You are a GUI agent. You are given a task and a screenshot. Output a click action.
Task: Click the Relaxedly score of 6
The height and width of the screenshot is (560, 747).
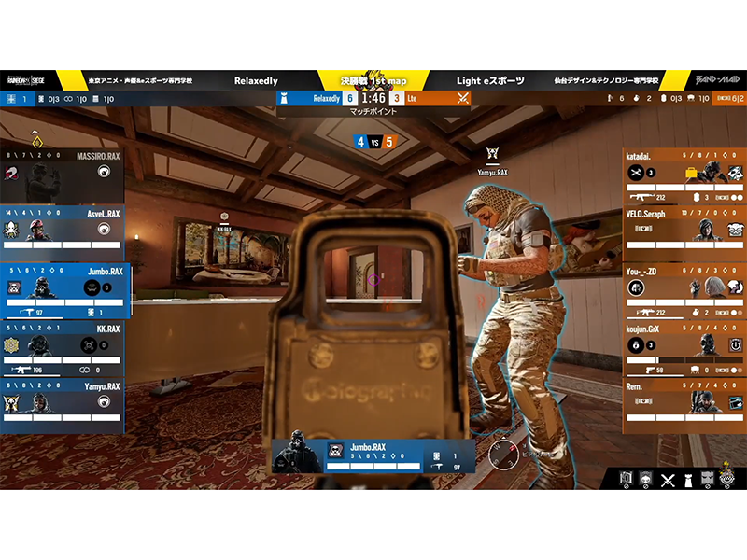pyautogui.click(x=350, y=99)
